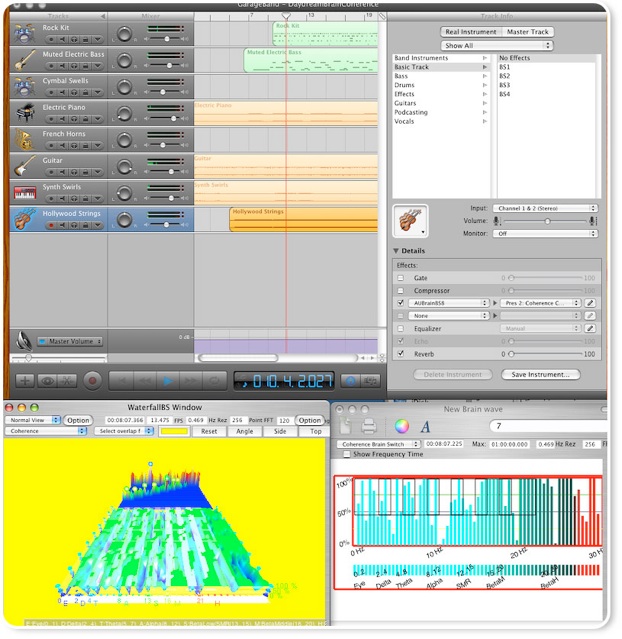
Task: Disable recording on Hollywood Strings track
Action: 51,225
